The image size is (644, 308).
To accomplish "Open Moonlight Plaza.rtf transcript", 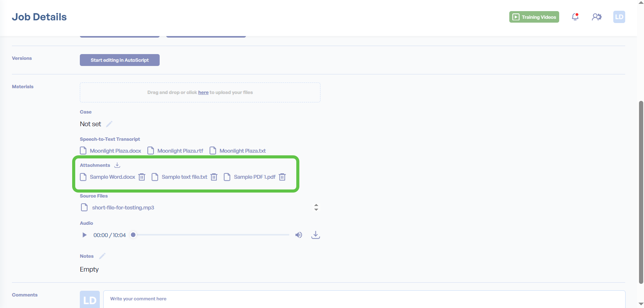I will tap(180, 151).
